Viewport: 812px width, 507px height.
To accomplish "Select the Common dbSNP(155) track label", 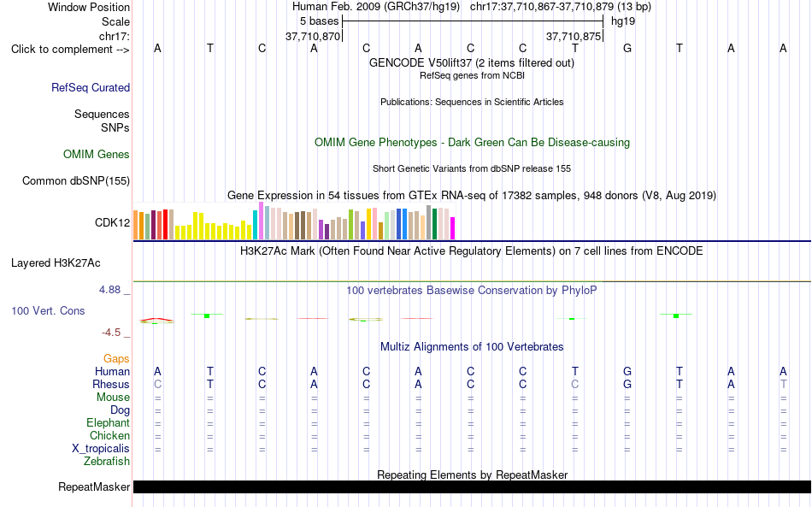I will click(x=76, y=180).
